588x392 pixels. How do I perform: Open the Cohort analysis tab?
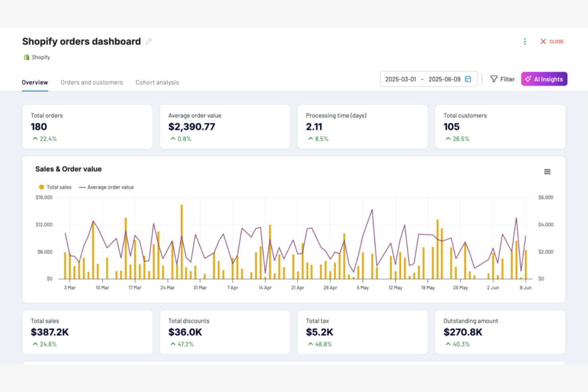point(157,82)
